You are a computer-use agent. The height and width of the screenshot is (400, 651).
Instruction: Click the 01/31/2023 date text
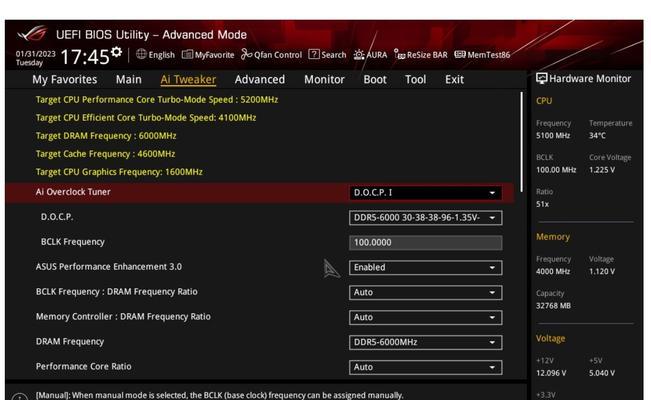(35, 54)
